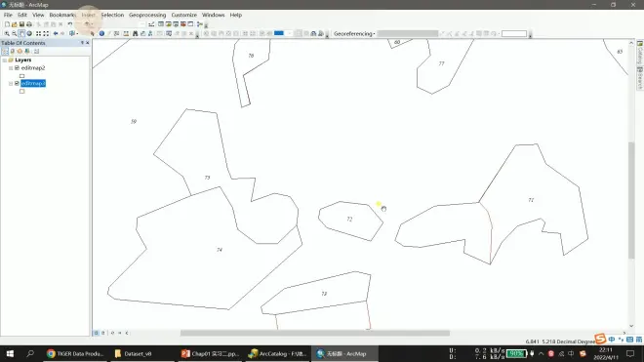Open the Select Features dropdown arrow
The image size is (644, 362).
[x=77, y=34]
